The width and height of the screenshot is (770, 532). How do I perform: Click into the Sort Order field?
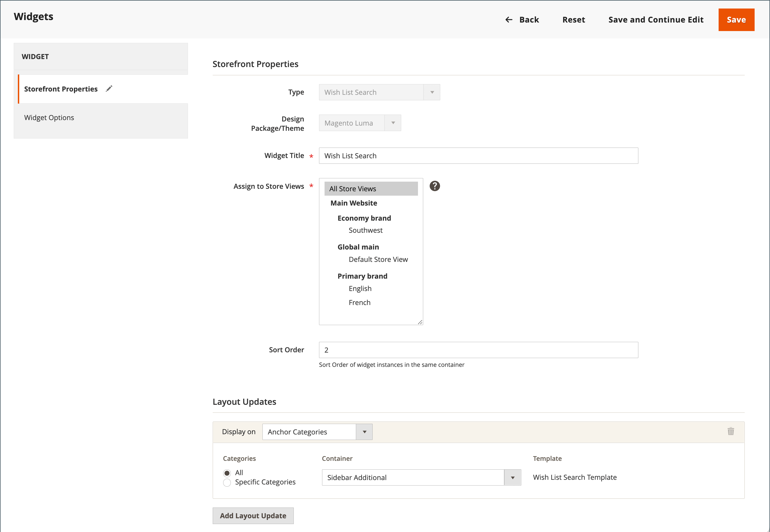click(x=478, y=350)
